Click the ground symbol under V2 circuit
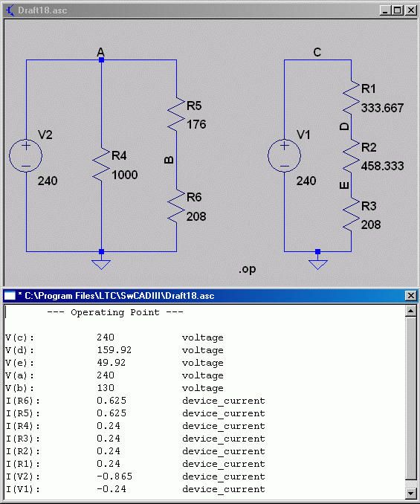420x504 pixels. [x=101, y=264]
